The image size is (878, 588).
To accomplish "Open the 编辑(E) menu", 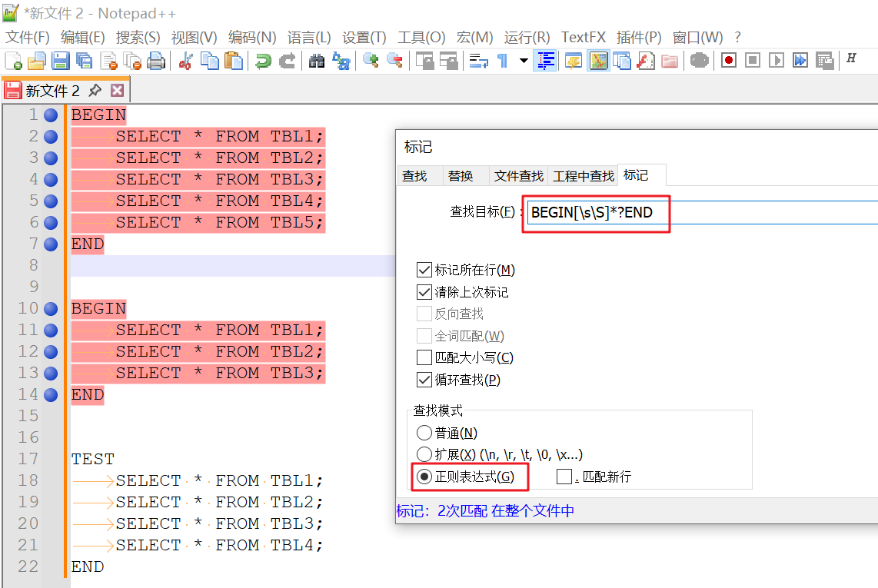I will (x=82, y=37).
